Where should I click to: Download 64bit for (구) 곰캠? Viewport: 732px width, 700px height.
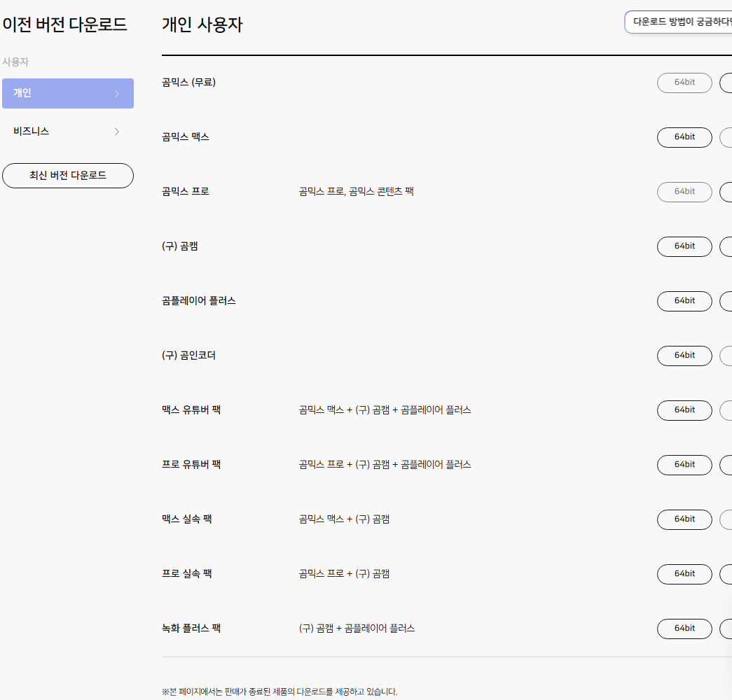coord(684,246)
